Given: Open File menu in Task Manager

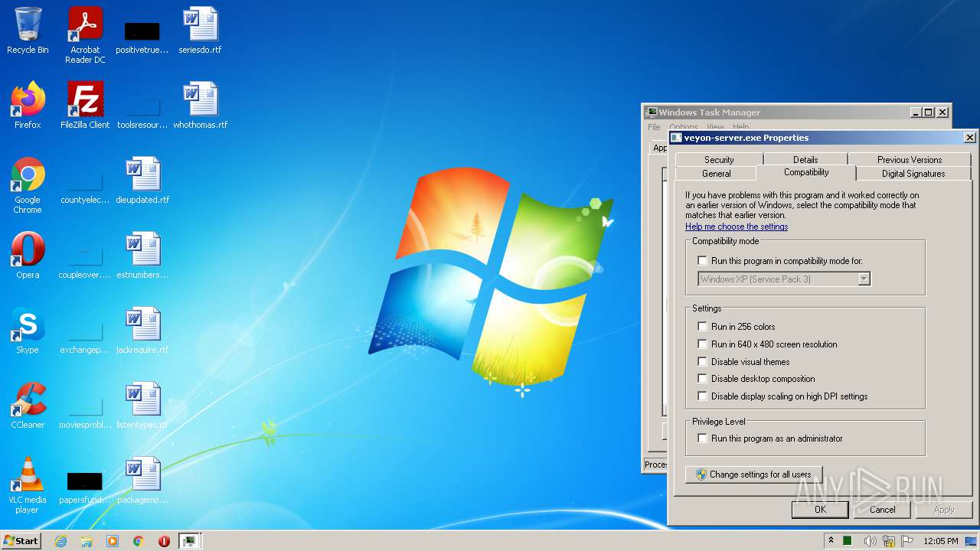Looking at the screenshot, I should coord(654,127).
